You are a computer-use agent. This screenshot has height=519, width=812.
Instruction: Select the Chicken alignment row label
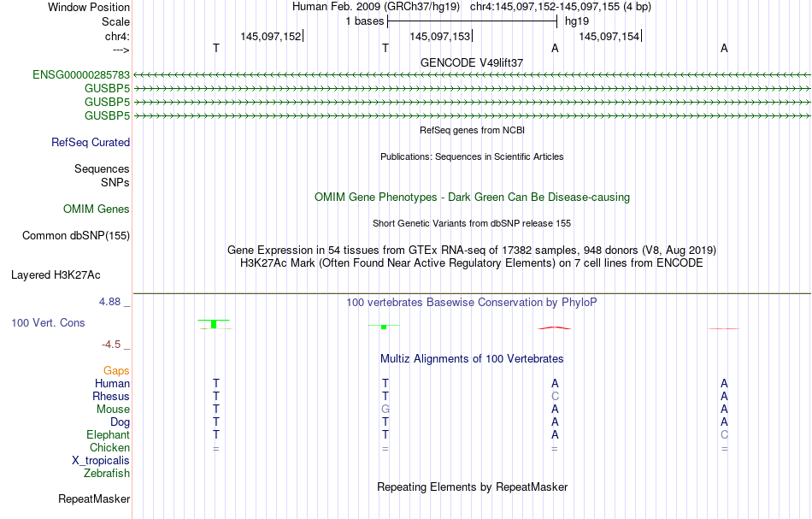[x=109, y=447]
